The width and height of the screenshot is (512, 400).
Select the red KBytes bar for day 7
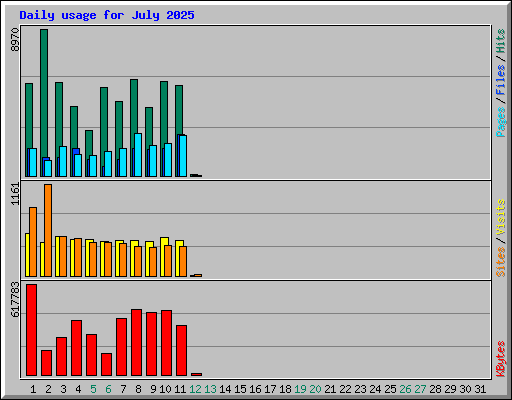(x=122, y=347)
